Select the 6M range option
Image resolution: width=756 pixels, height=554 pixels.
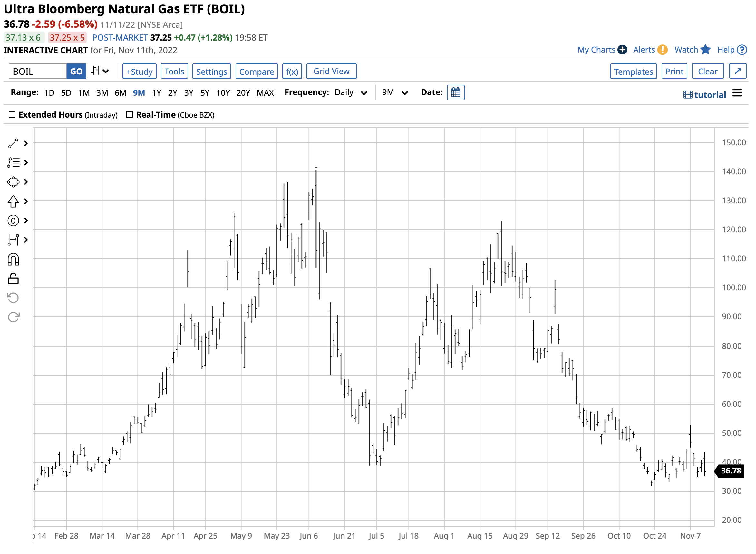(121, 93)
